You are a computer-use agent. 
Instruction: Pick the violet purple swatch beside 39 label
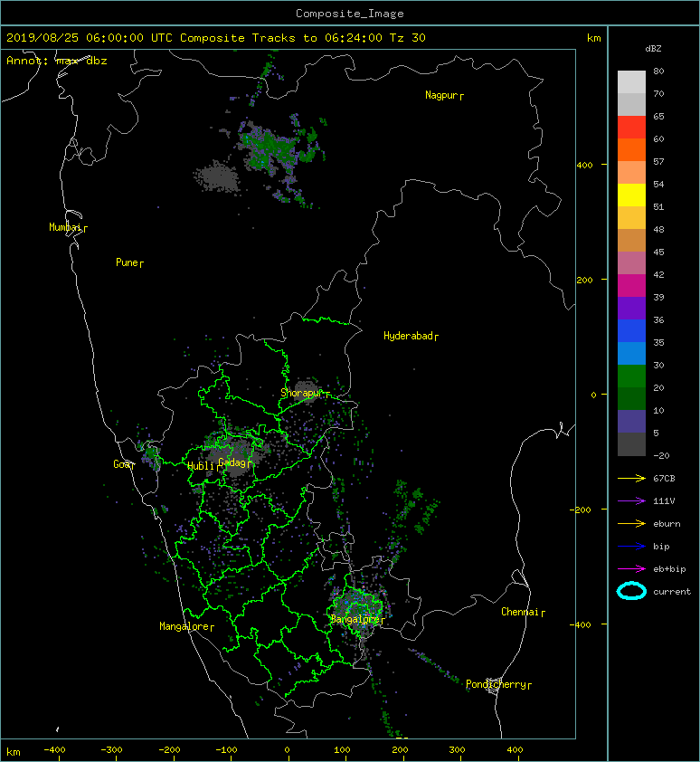pos(631,308)
